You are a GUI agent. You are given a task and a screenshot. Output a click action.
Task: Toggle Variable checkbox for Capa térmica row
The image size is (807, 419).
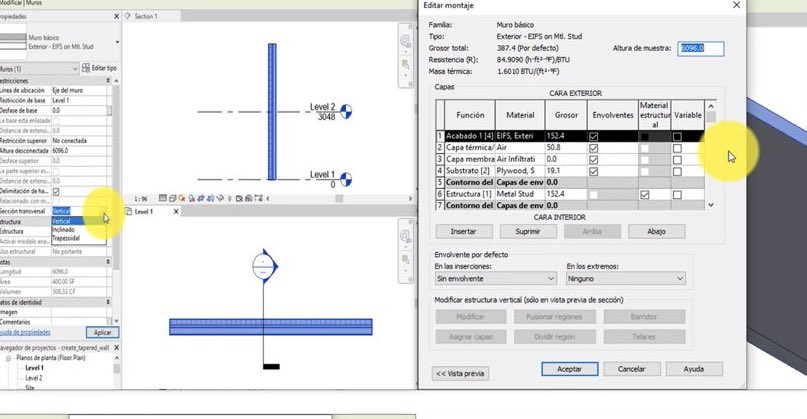click(677, 148)
